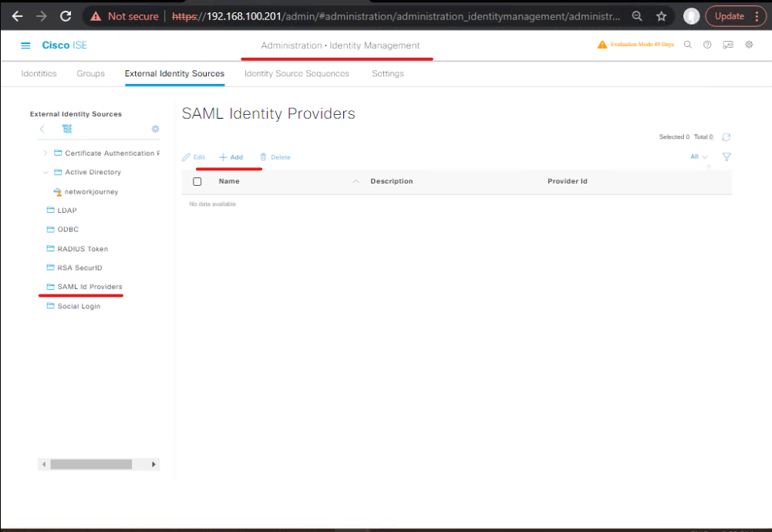The image size is (772, 532).
Task: Click the ODBC folder icon
Action: (x=50, y=229)
